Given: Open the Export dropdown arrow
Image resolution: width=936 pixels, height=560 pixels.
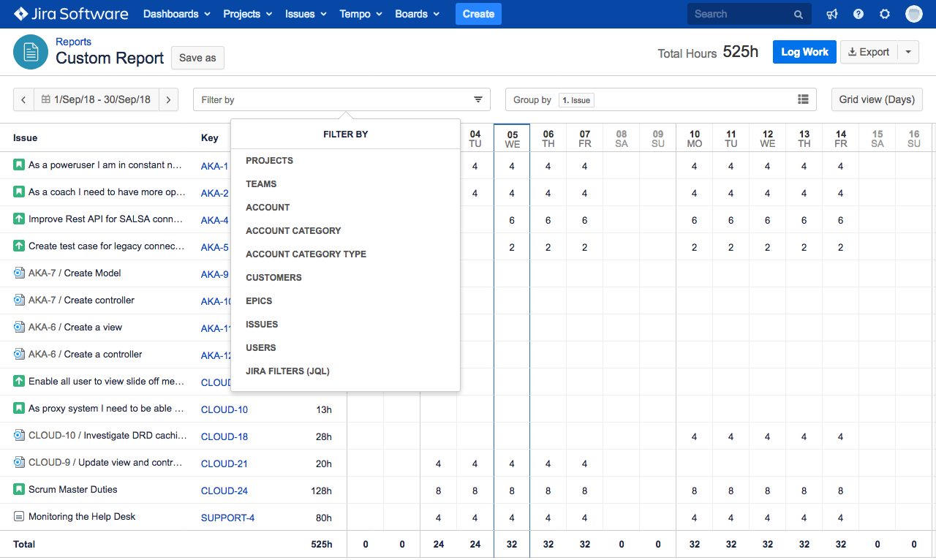Looking at the screenshot, I should 907,51.
